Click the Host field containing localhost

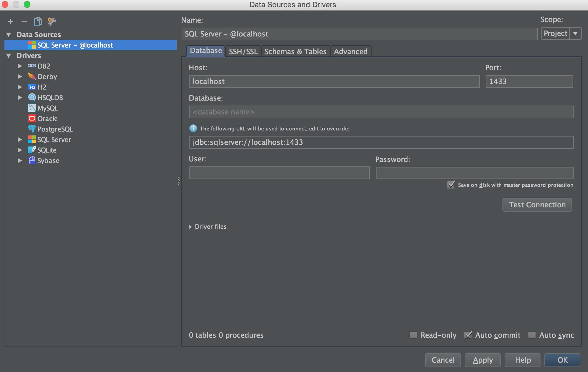coord(334,82)
